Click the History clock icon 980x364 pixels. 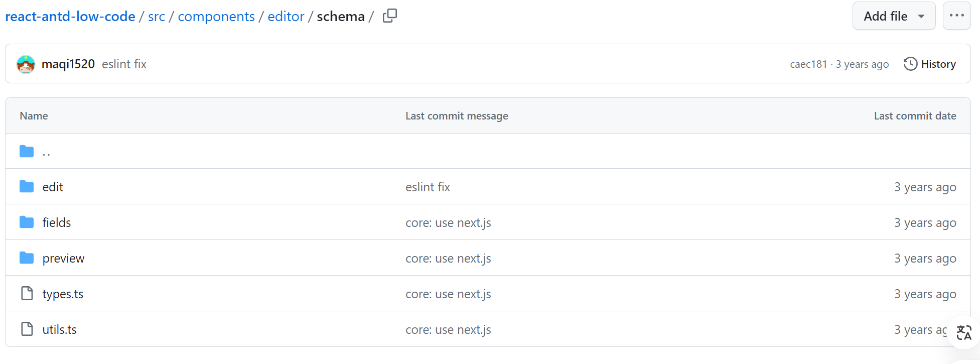tap(910, 64)
